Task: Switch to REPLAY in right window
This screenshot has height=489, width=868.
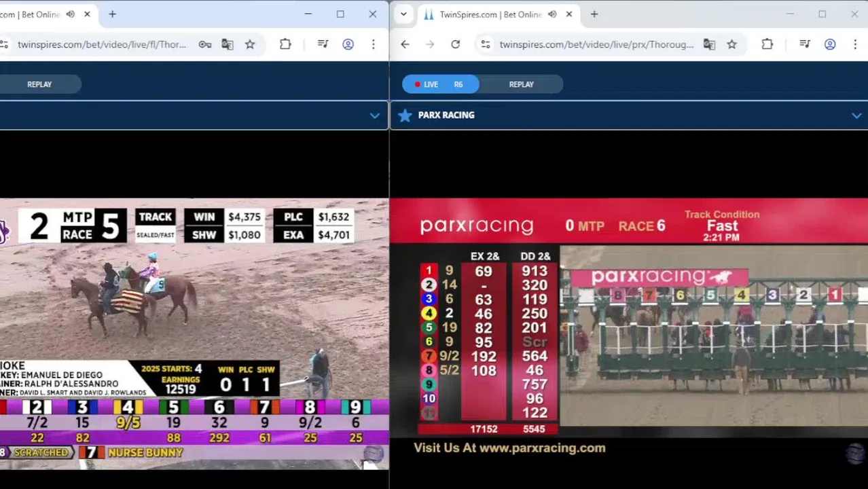Action: click(x=521, y=84)
